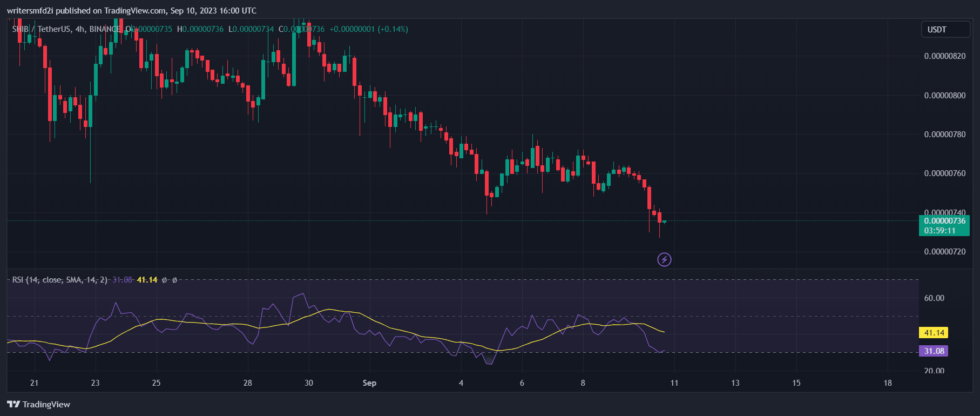Viewport: 980px width, 416px height.
Task: Click the yellow 41.14 RSI axis tag
Action: click(x=934, y=333)
